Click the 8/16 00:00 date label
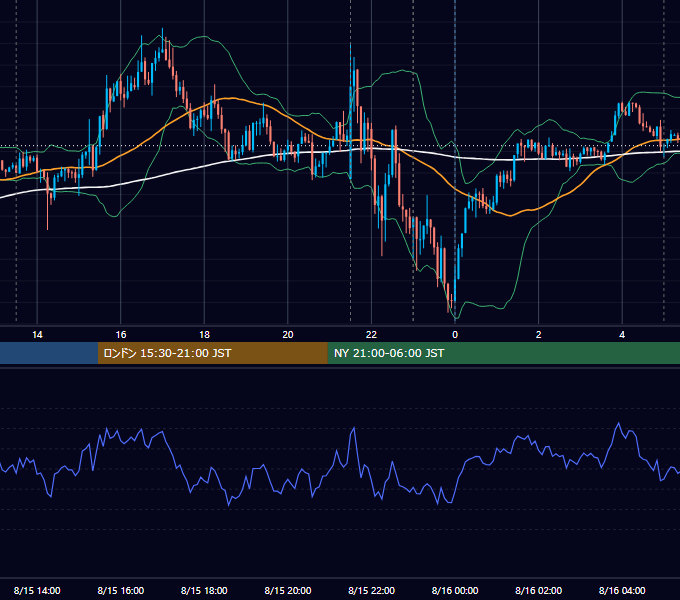Screen dimensions: 680x600 (455, 590)
